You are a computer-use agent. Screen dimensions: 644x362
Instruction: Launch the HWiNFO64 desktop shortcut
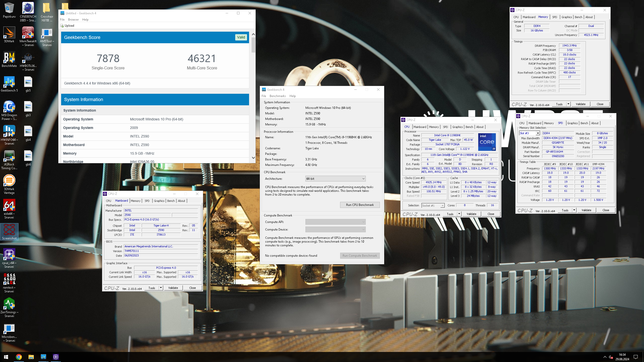pyautogui.click(x=9, y=135)
